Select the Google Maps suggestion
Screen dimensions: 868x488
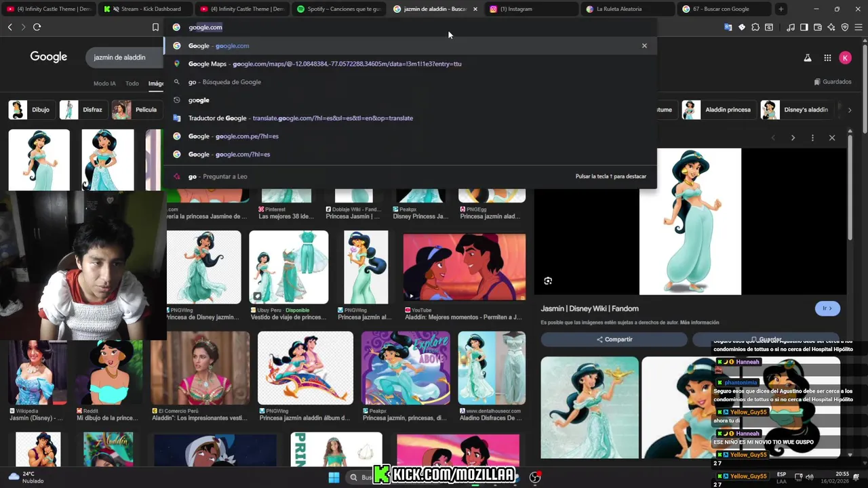coord(410,64)
